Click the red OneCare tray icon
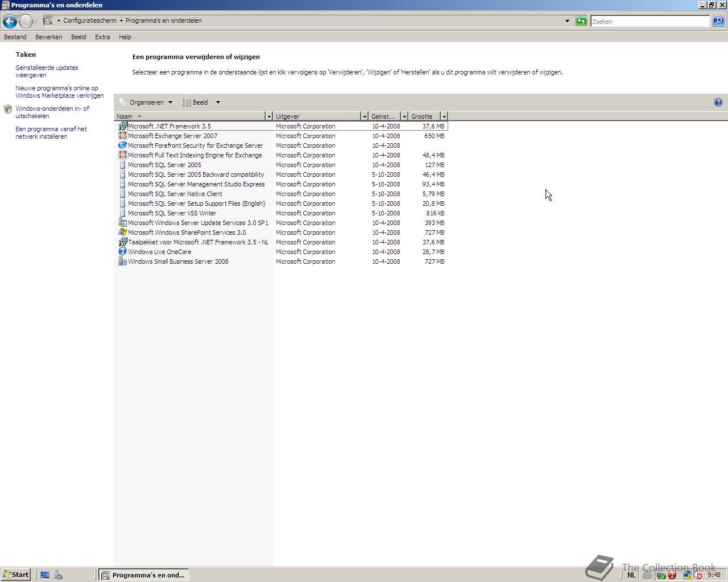The image size is (728, 582). pos(672,575)
